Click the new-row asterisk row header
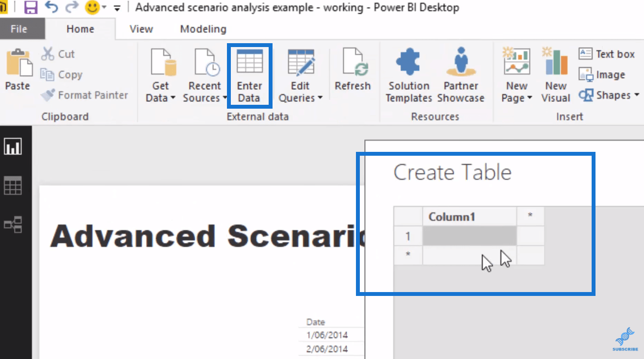644x359 pixels. (x=408, y=255)
